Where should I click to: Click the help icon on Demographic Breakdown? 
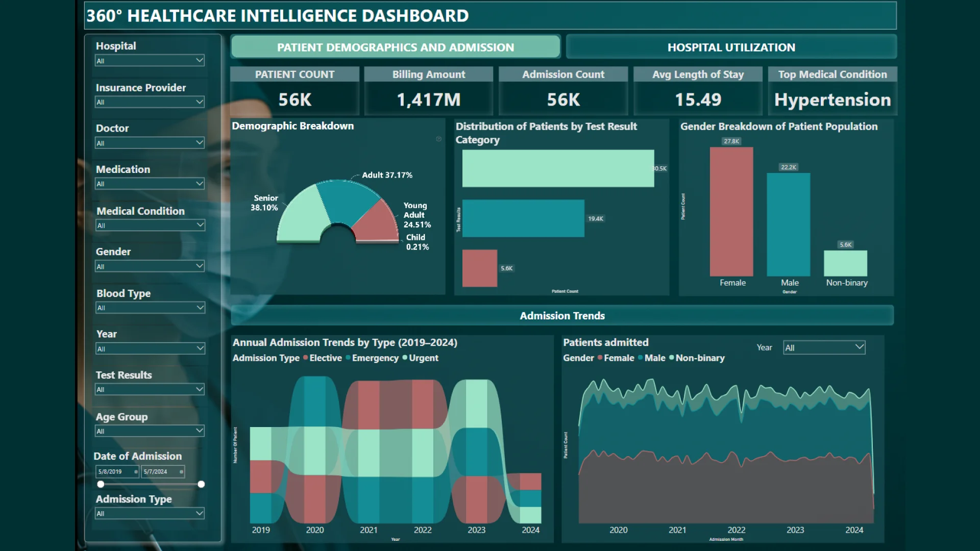point(438,139)
